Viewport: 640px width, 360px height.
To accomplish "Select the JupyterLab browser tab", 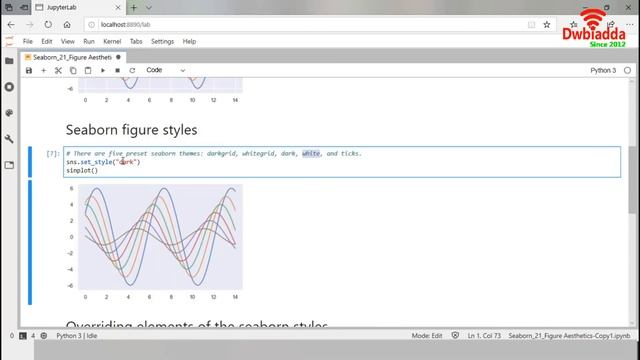I will click(x=78, y=7).
